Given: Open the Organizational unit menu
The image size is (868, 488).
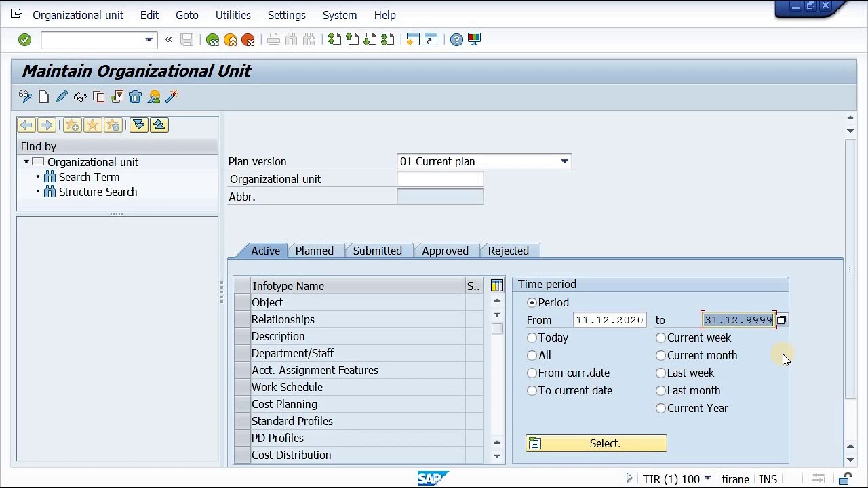Looking at the screenshot, I should coord(78,15).
